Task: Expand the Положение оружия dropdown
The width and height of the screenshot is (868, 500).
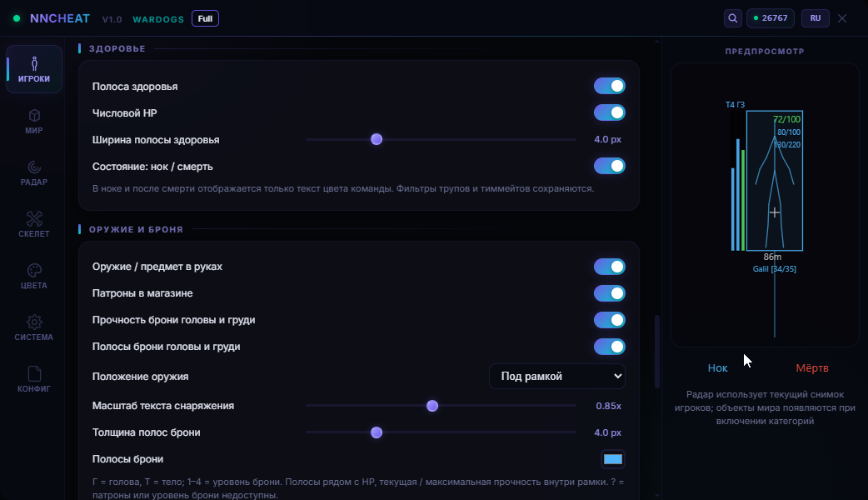Action: point(557,377)
